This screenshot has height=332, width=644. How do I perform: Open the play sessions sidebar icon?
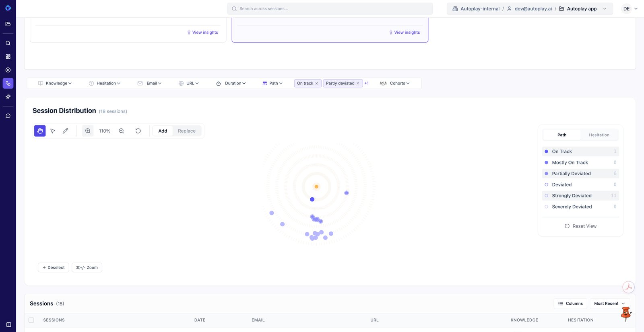pos(8,70)
